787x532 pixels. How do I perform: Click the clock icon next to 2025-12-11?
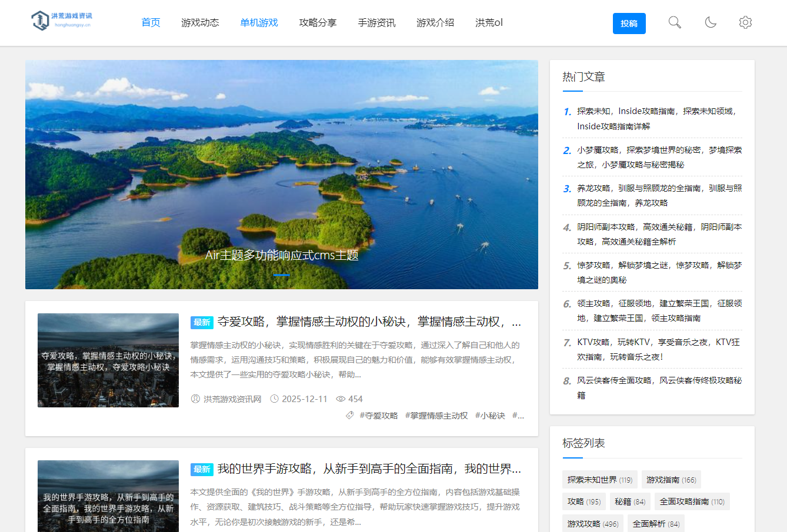pos(275,399)
